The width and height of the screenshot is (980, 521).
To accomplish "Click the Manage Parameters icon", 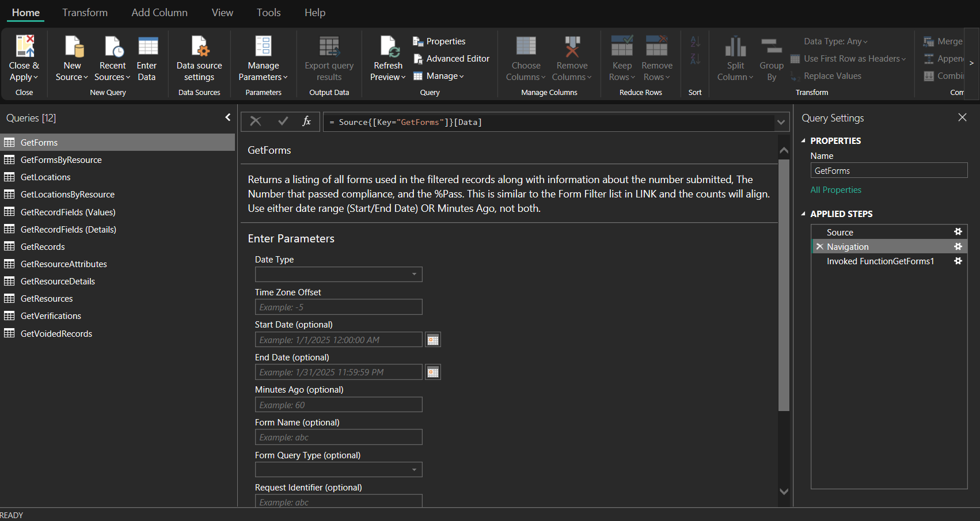I will [x=263, y=46].
